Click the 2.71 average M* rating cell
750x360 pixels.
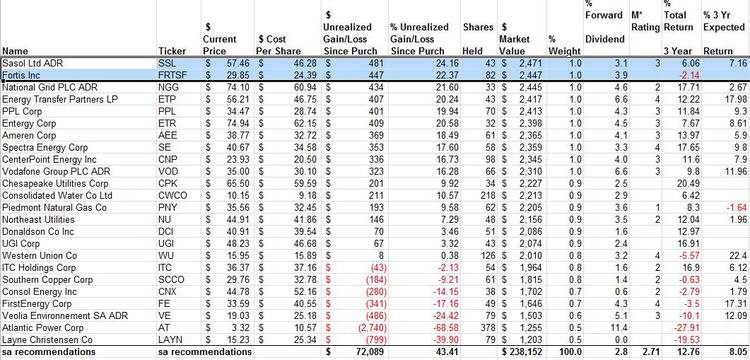click(x=645, y=352)
